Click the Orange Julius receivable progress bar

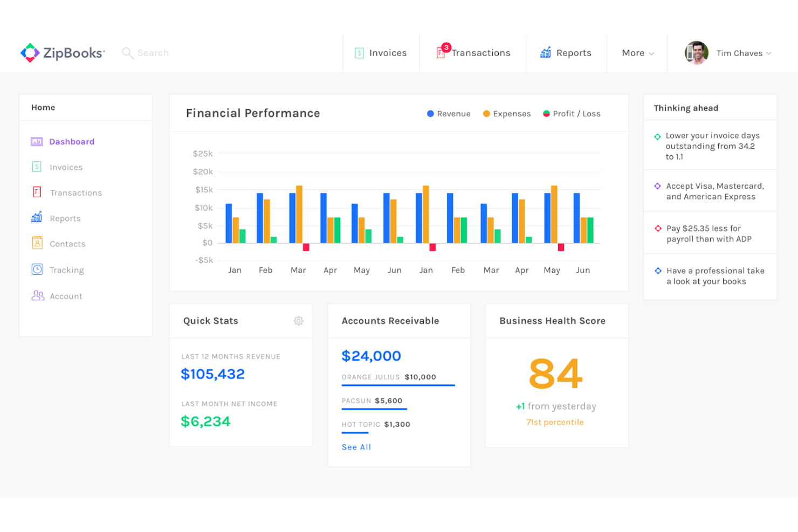tap(398, 385)
